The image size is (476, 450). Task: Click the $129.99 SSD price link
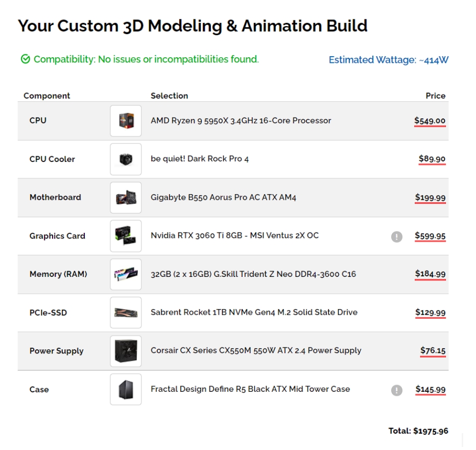(430, 313)
